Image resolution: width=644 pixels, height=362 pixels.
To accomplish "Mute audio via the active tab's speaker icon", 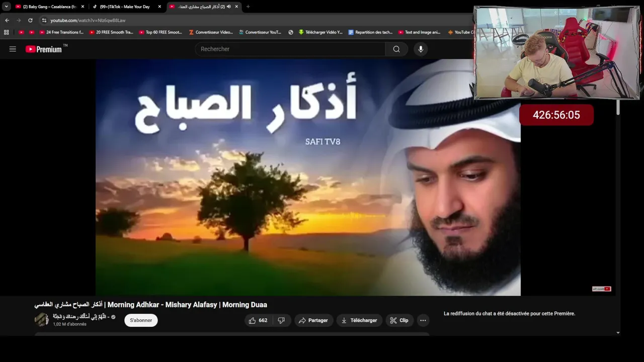I will pyautogui.click(x=229, y=7).
